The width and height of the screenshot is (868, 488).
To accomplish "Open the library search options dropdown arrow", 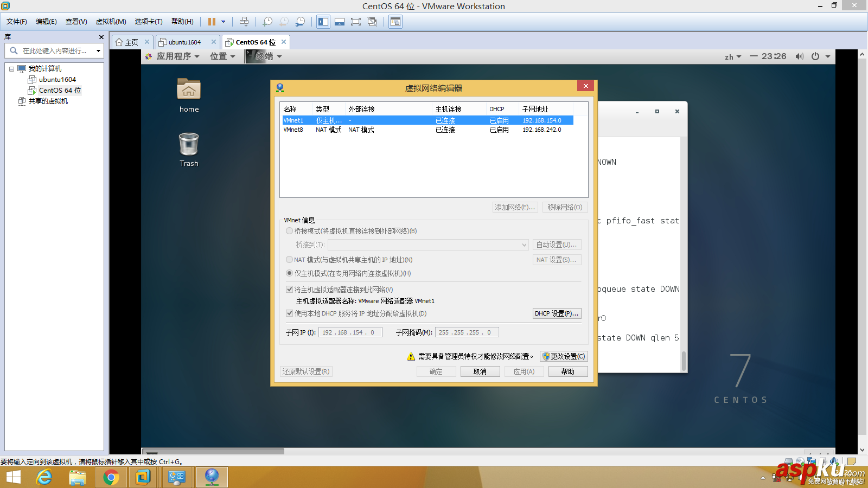I will pyautogui.click(x=98, y=51).
